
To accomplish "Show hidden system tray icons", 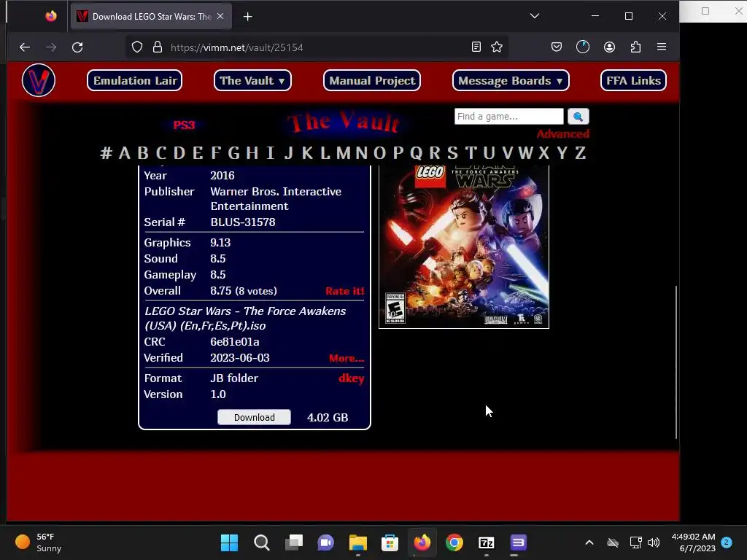I will [x=589, y=542].
